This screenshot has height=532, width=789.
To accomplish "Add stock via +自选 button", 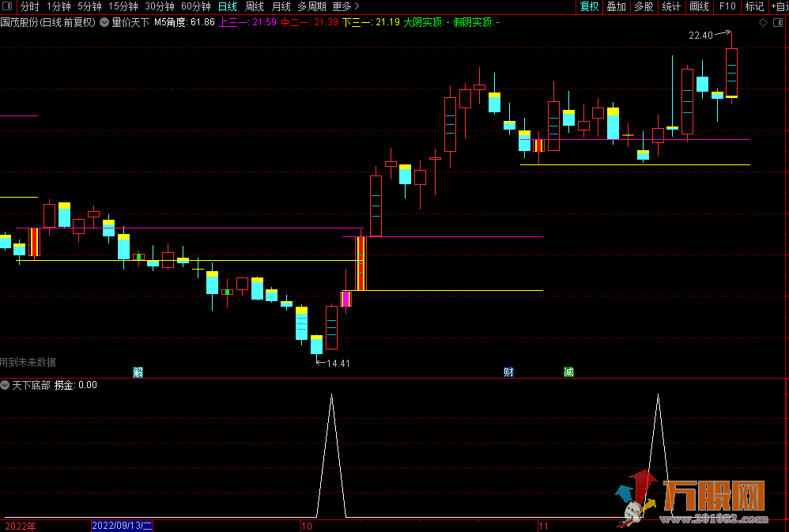I will click(x=779, y=6).
